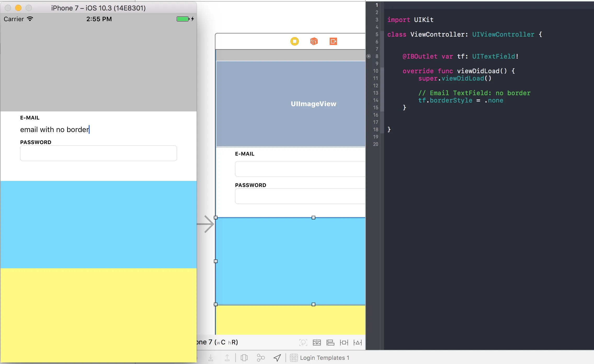Click the Debug View Hierarchy icon

point(244,357)
